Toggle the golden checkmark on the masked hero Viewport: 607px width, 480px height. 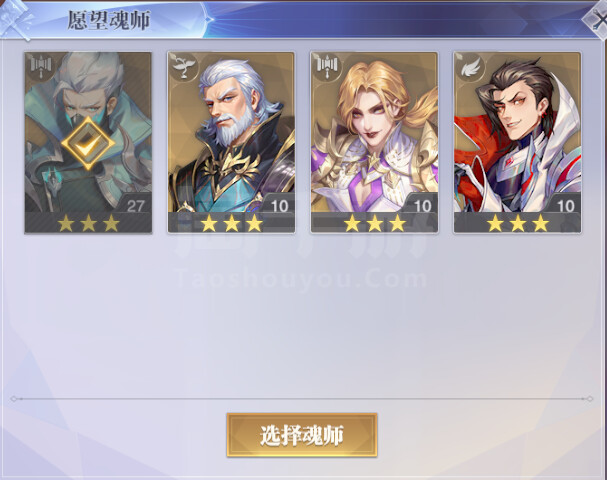pos(88,143)
